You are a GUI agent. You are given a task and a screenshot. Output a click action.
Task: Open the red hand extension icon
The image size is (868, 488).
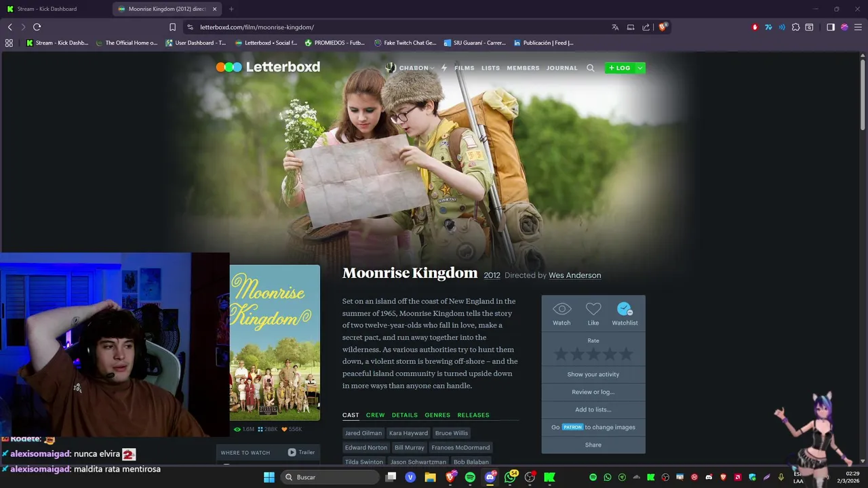[x=755, y=27]
